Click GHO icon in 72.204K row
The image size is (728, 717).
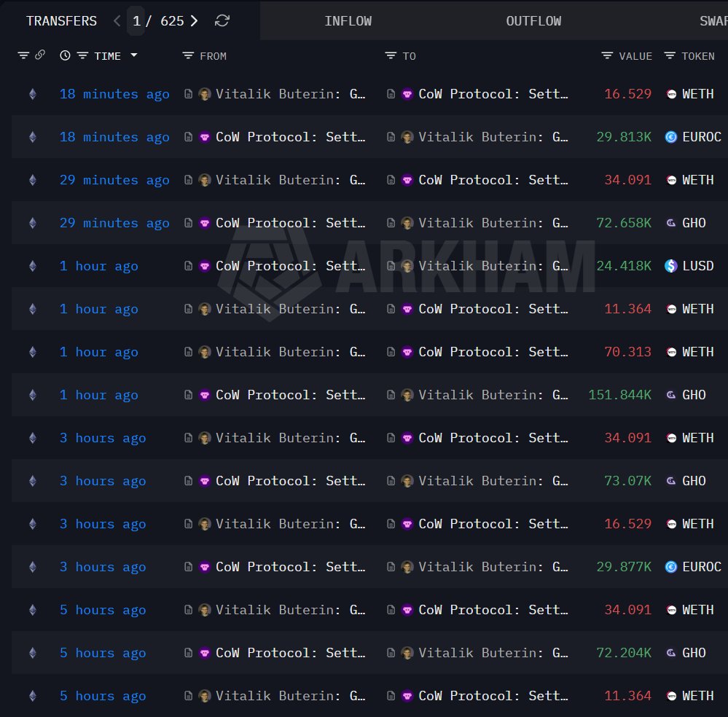(671, 653)
